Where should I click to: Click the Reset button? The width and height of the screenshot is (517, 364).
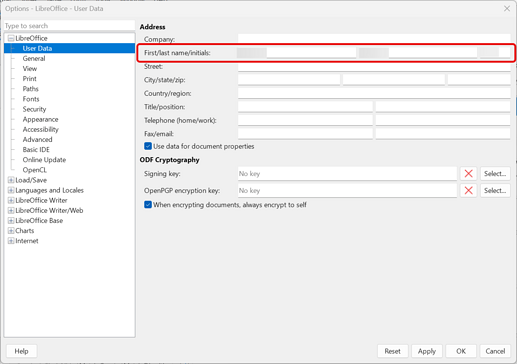point(392,351)
